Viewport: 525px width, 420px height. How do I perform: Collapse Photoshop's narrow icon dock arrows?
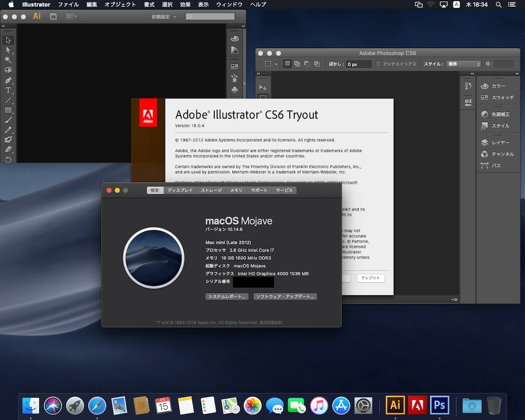(x=472, y=74)
